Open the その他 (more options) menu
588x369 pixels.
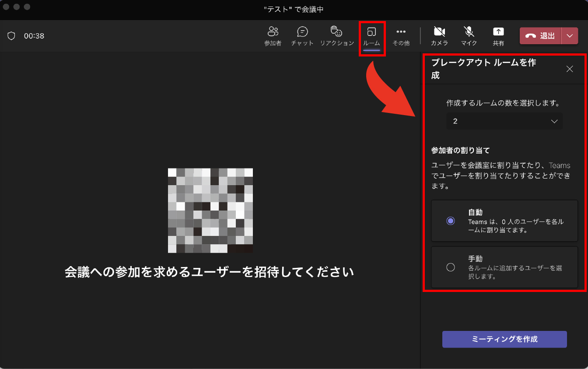pos(401,32)
